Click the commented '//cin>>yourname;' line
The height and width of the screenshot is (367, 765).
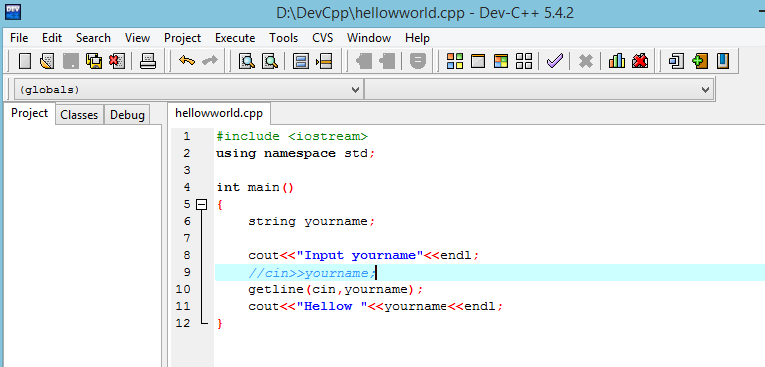[312, 272]
